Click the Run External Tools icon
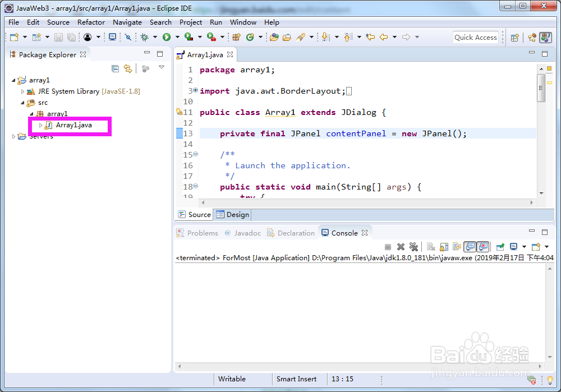This screenshot has width=561, height=392. (x=211, y=37)
